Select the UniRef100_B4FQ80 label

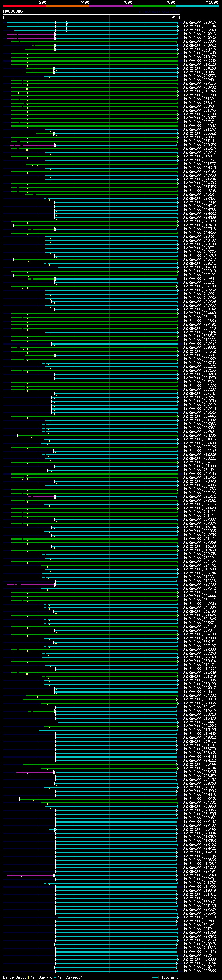tap(199, 608)
